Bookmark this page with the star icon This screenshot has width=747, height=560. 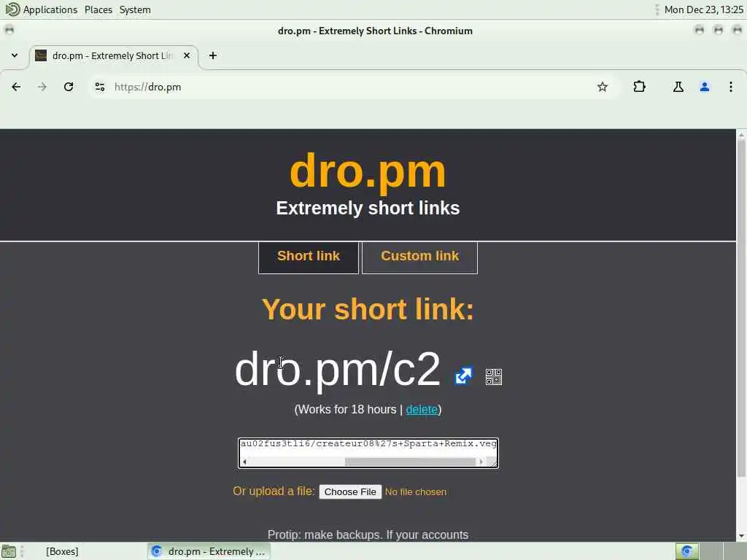click(602, 87)
